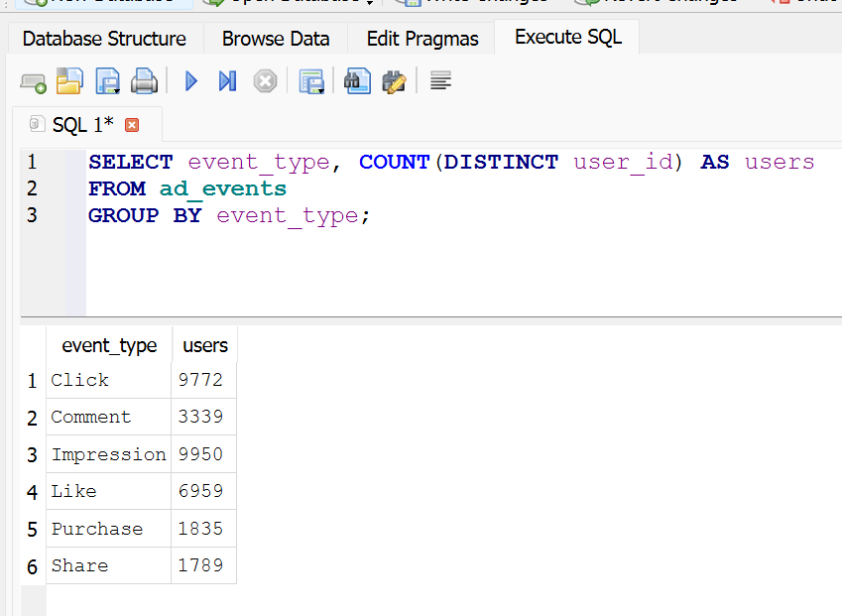Sort results by the event_type column header
842x616 pixels.
point(109,345)
